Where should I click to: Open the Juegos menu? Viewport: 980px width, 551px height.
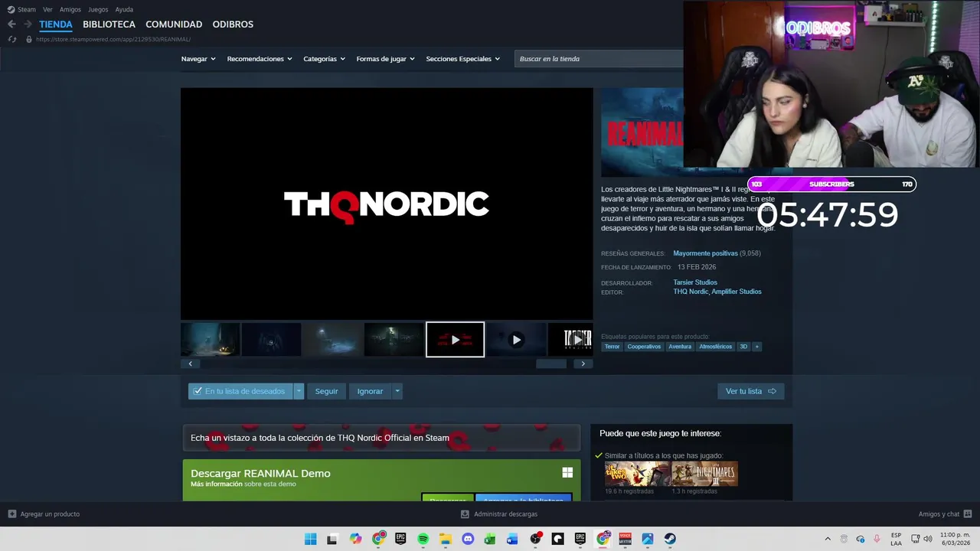tap(98, 9)
